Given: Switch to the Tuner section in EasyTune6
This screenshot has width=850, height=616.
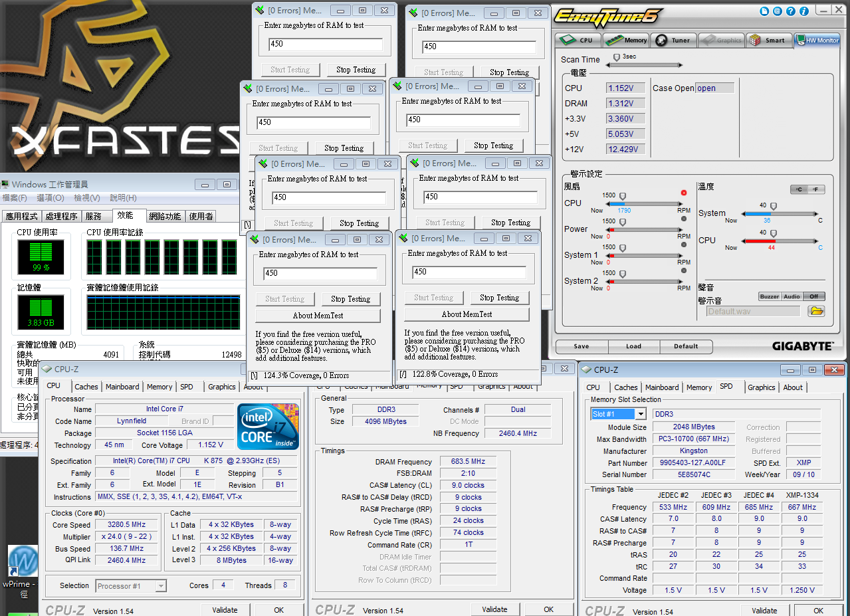Looking at the screenshot, I should (673, 40).
